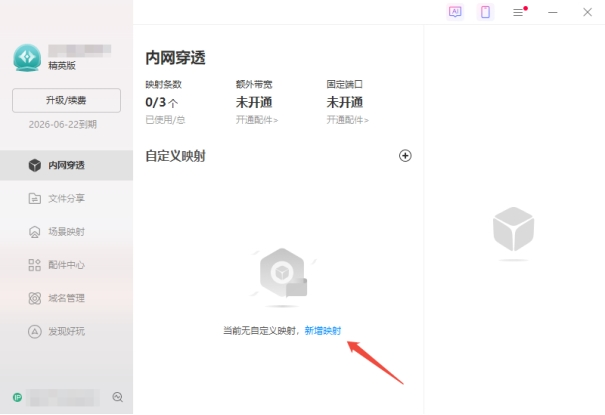605x415 pixels.
Task: Click the user avatar logo
Action: [26, 57]
